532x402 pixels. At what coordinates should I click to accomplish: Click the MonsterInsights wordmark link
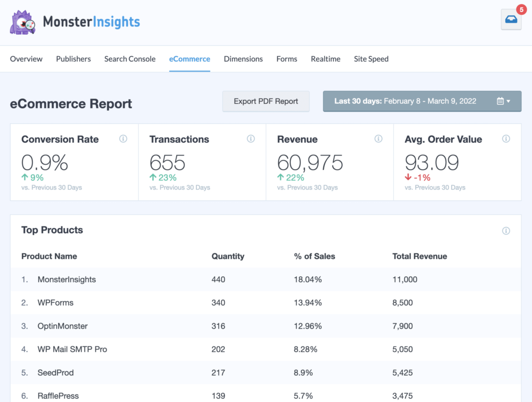(x=92, y=22)
